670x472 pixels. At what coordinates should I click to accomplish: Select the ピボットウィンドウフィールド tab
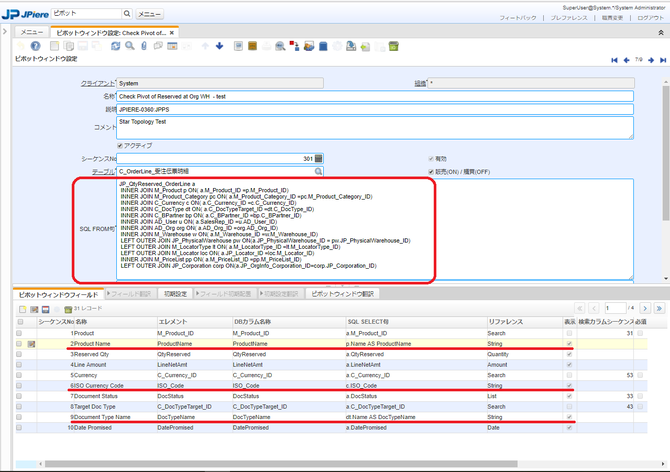tap(59, 294)
